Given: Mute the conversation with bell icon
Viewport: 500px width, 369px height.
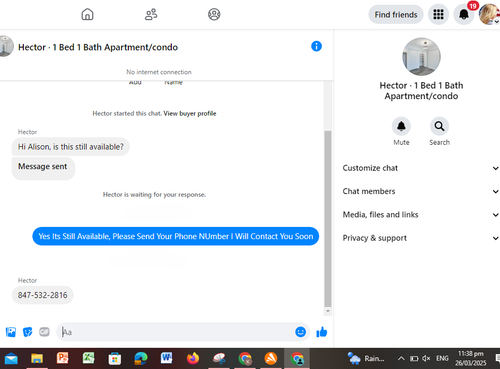Looking at the screenshot, I should [401, 126].
